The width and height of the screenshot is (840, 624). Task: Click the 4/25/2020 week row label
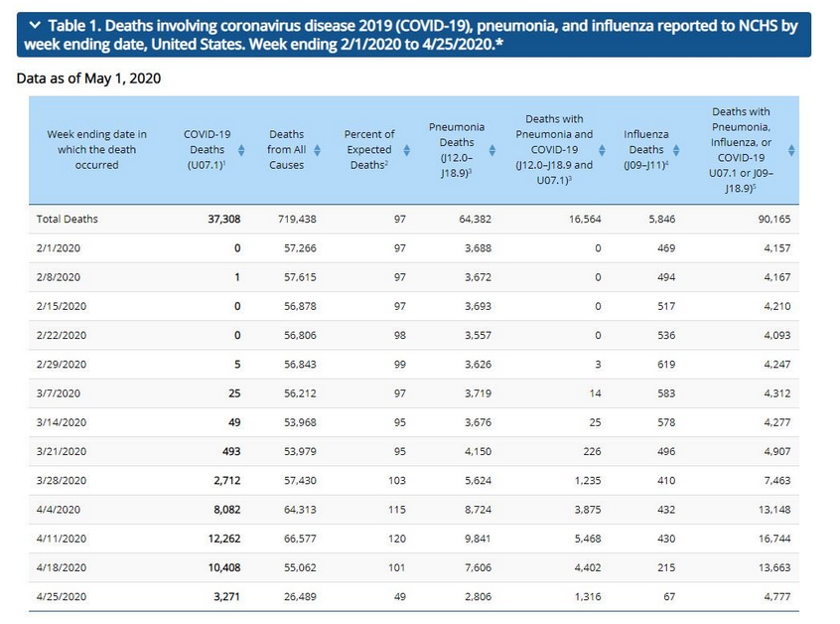coord(62,596)
